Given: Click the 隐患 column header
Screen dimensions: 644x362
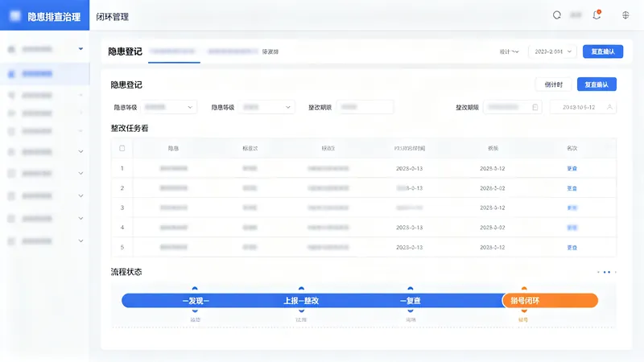Looking at the screenshot, I should [173, 148].
